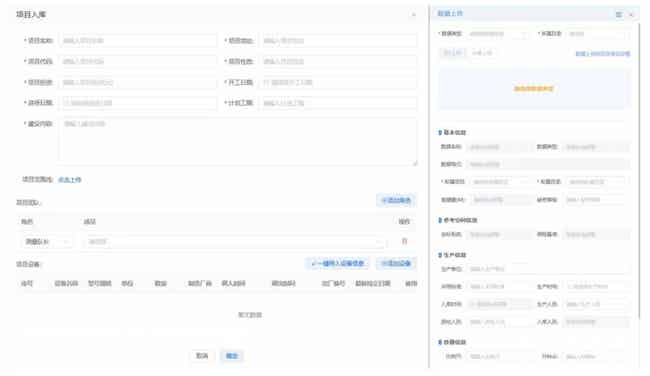Click the list icon in right panel header
The image size is (650, 376).
[618, 15]
